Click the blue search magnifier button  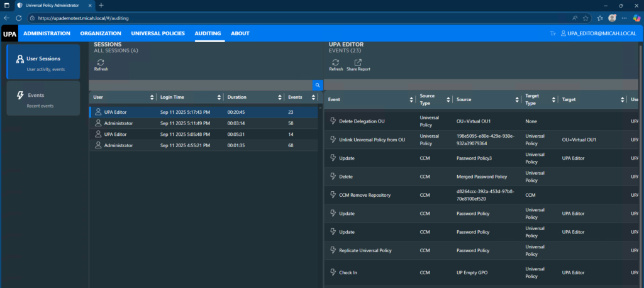[318, 85]
